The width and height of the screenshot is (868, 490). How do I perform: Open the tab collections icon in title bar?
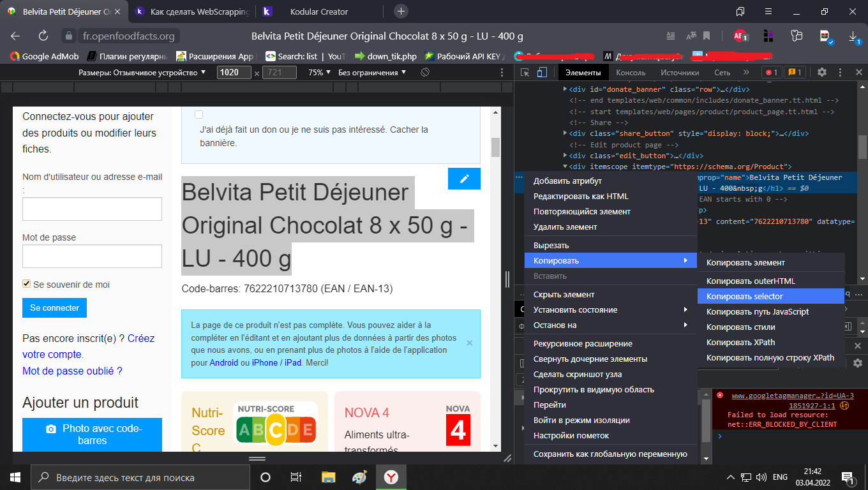pos(740,11)
